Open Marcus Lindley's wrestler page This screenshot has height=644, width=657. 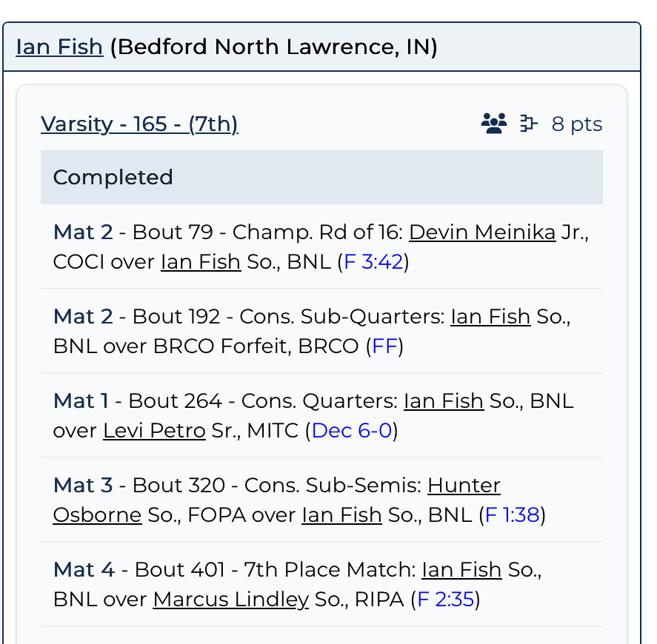point(230,600)
